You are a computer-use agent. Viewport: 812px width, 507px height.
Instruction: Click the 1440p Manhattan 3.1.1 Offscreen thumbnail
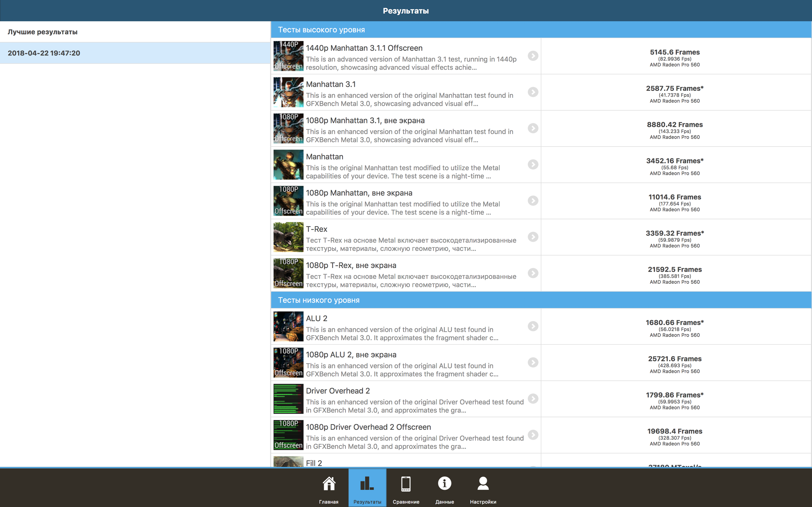pos(288,56)
